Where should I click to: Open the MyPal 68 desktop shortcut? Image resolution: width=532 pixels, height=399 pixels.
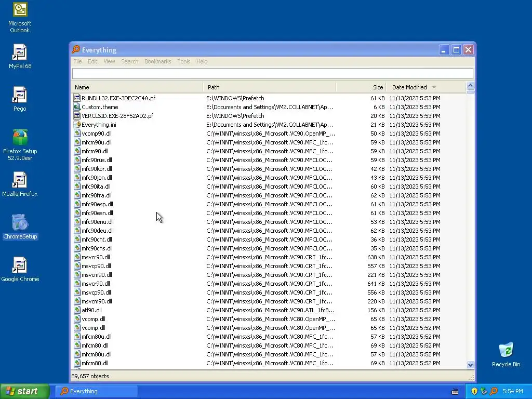(x=20, y=56)
